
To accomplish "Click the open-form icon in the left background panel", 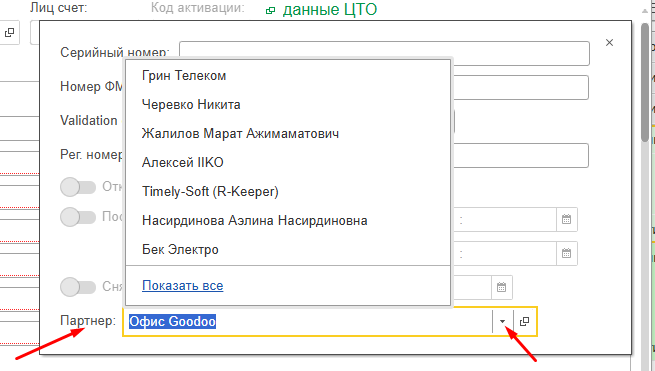I will pyautogui.click(x=9, y=33).
